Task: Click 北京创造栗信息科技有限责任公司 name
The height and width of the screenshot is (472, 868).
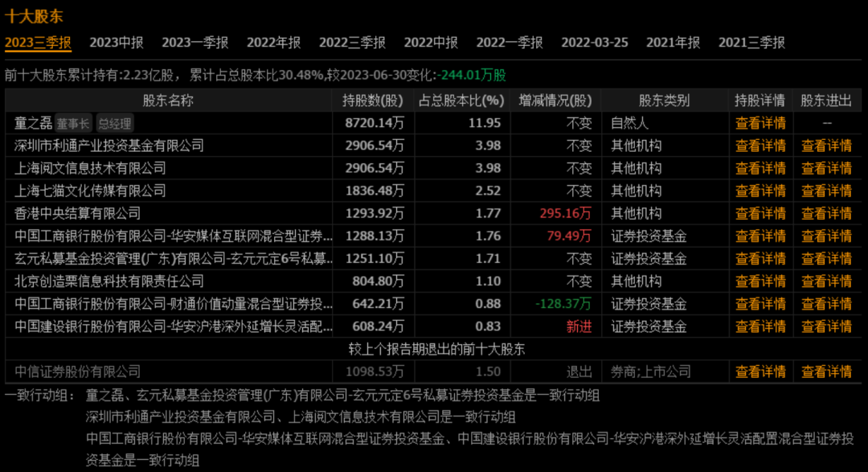Action: (109, 281)
